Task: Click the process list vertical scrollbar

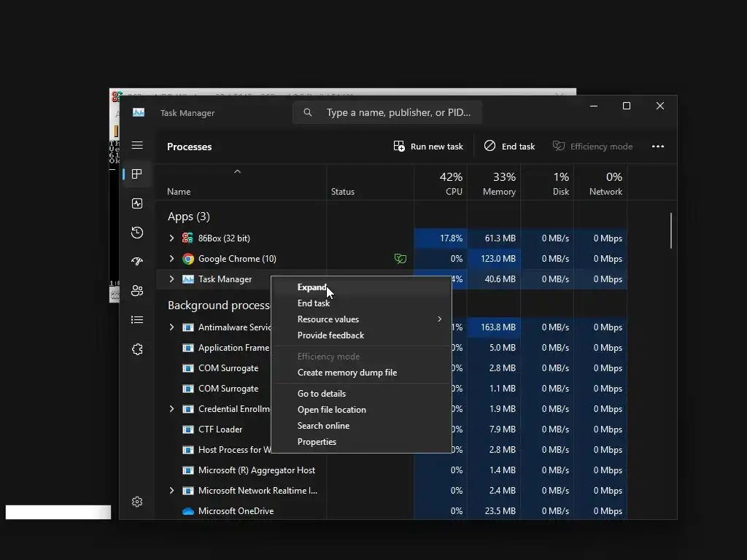Action: pyautogui.click(x=671, y=230)
